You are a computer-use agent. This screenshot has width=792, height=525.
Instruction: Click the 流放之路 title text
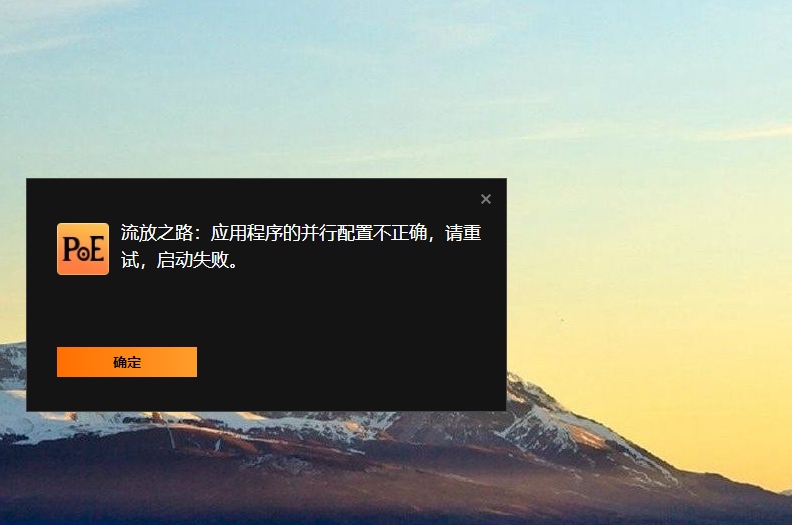point(157,233)
